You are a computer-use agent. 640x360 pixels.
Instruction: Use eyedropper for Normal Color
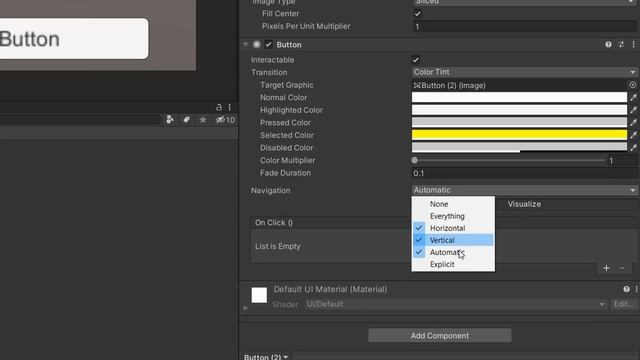633,98
